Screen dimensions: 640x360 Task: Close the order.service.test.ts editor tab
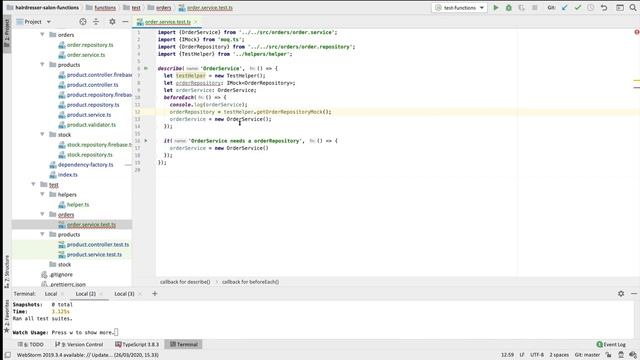[x=196, y=22]
